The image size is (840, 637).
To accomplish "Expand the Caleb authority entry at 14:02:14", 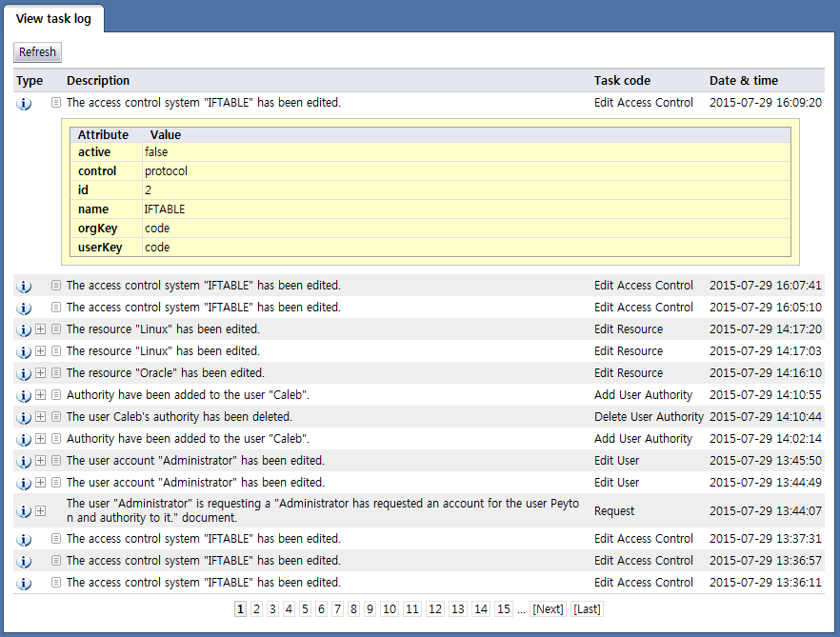I will [x=39, y=438].
